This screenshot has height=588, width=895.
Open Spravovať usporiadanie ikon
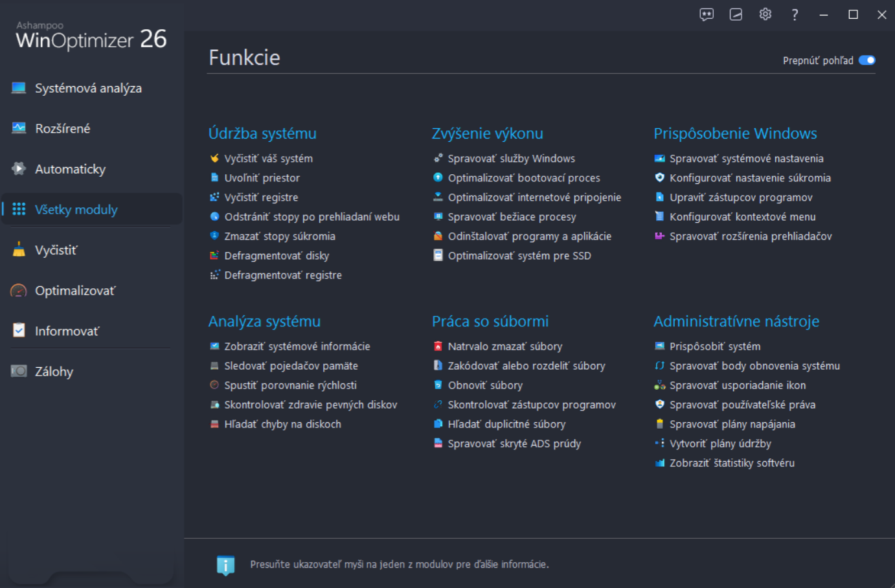[x=738, y=385]
